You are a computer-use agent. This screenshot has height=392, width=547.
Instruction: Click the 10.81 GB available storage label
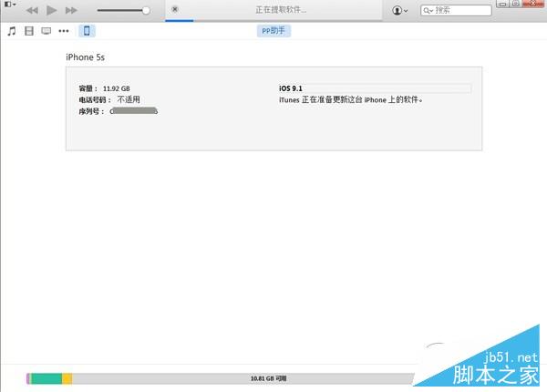(268, 378)
